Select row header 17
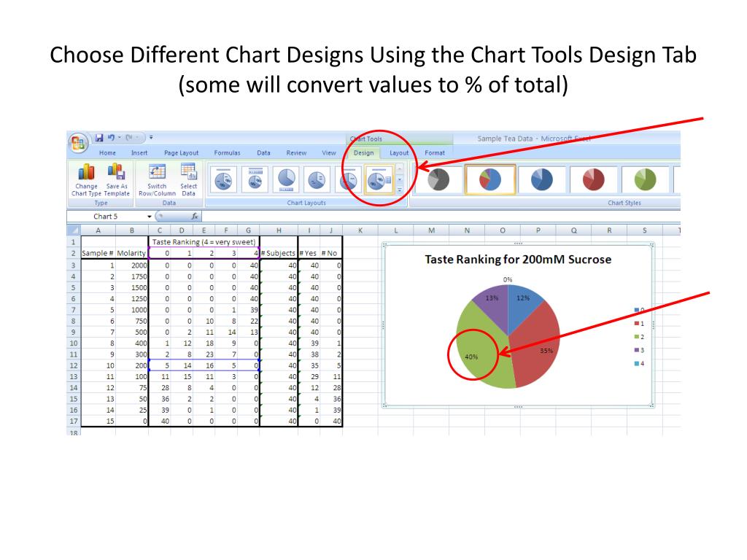Image resolution: width=747 pixels, height=560 pixels. (x=74, y=421)
